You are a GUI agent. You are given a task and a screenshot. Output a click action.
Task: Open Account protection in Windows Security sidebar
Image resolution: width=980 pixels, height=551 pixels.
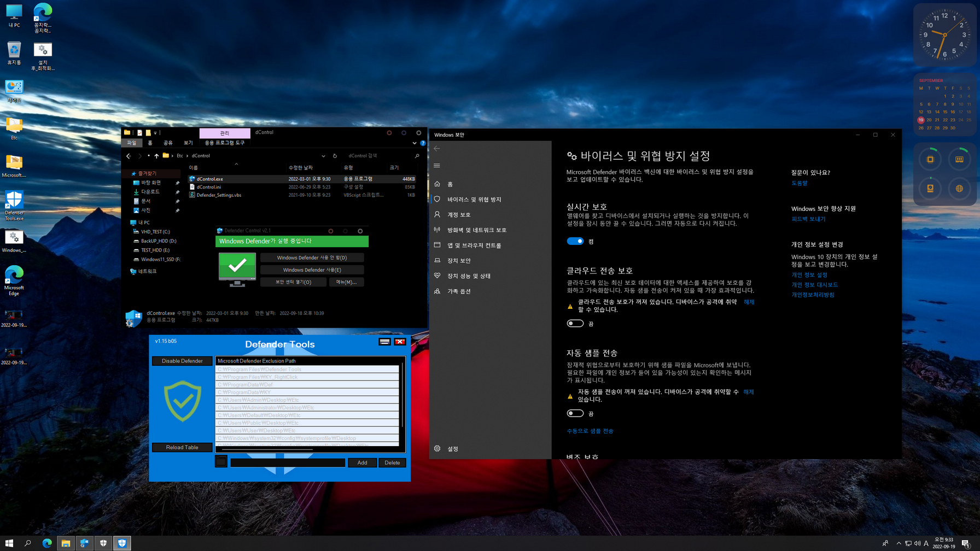click(x=459, y=215)
